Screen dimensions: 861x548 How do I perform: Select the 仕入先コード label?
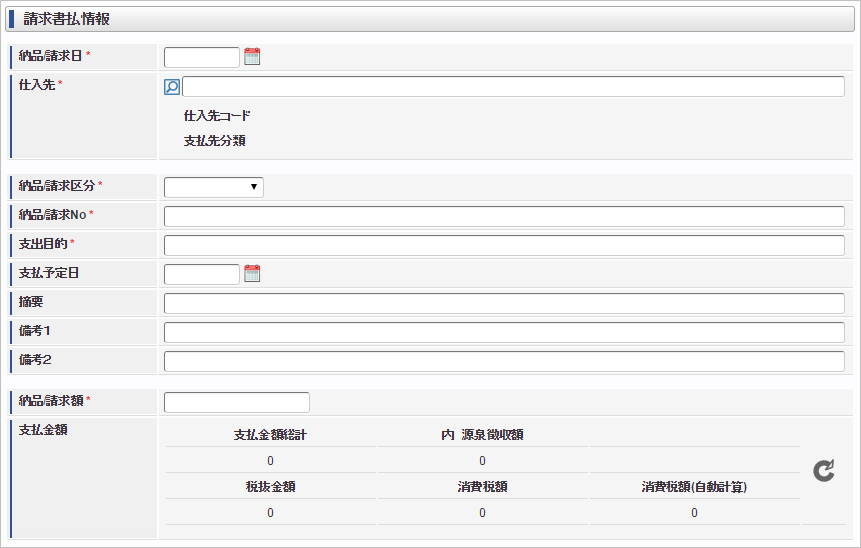click(x=217, y=116)
